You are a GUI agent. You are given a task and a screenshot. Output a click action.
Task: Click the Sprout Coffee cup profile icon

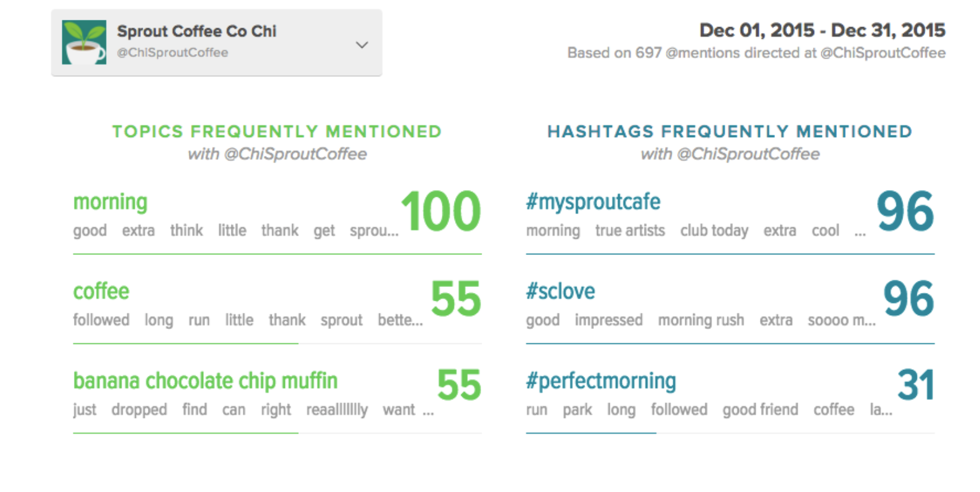[84, 42]
